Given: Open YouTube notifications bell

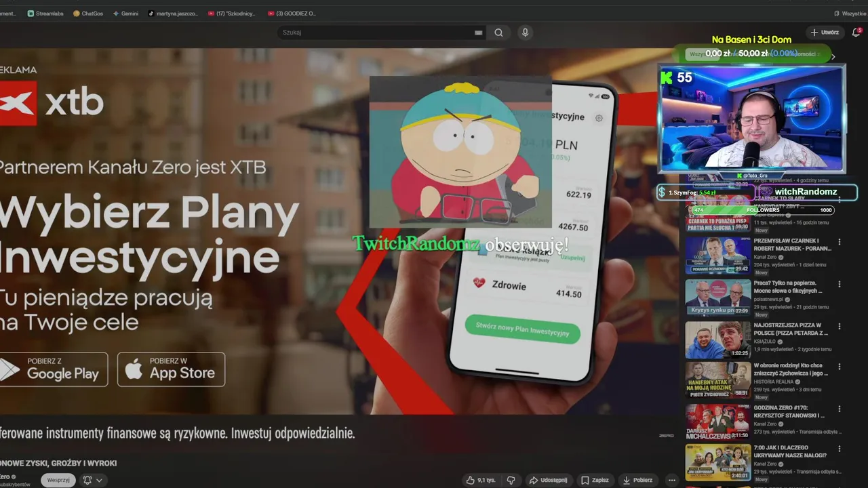Looking at the screenshot, I should tap(856, 32).
